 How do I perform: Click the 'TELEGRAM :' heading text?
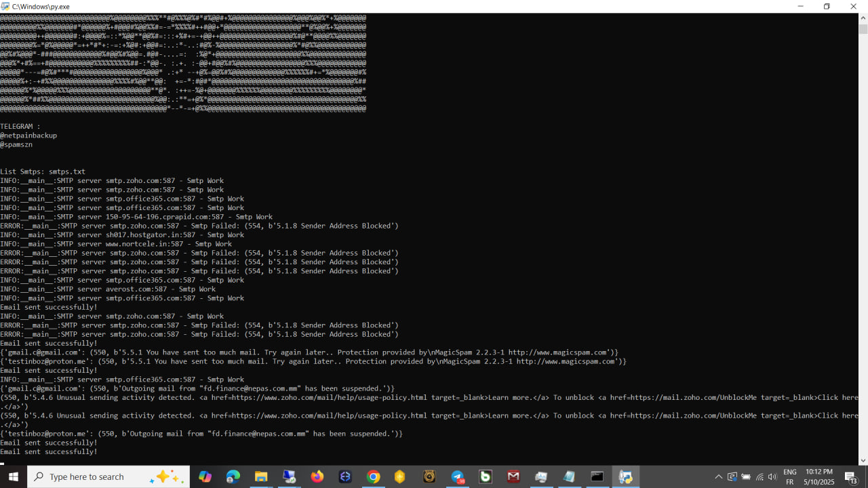click(x=20, y=126)
